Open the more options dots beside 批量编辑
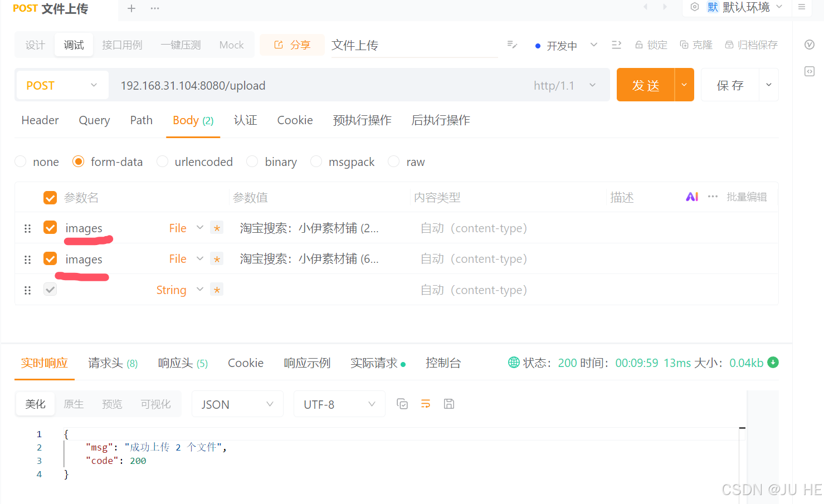 [x=713, y=197]
